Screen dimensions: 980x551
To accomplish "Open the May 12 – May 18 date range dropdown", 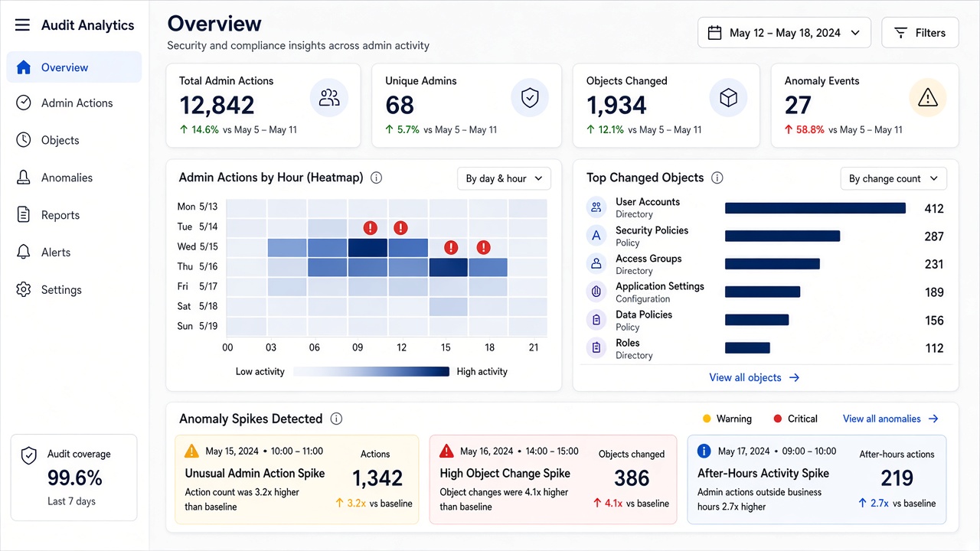I will pos(784,33).
